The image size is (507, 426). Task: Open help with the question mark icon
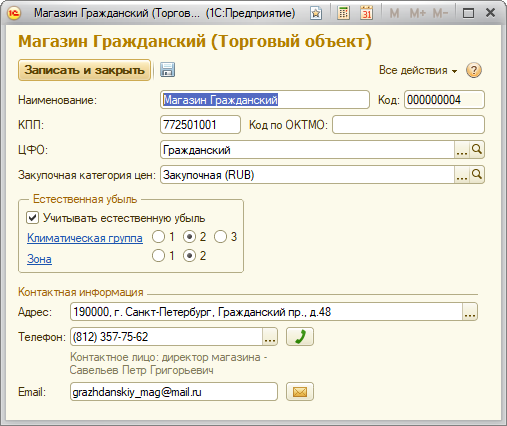point(474,70)
